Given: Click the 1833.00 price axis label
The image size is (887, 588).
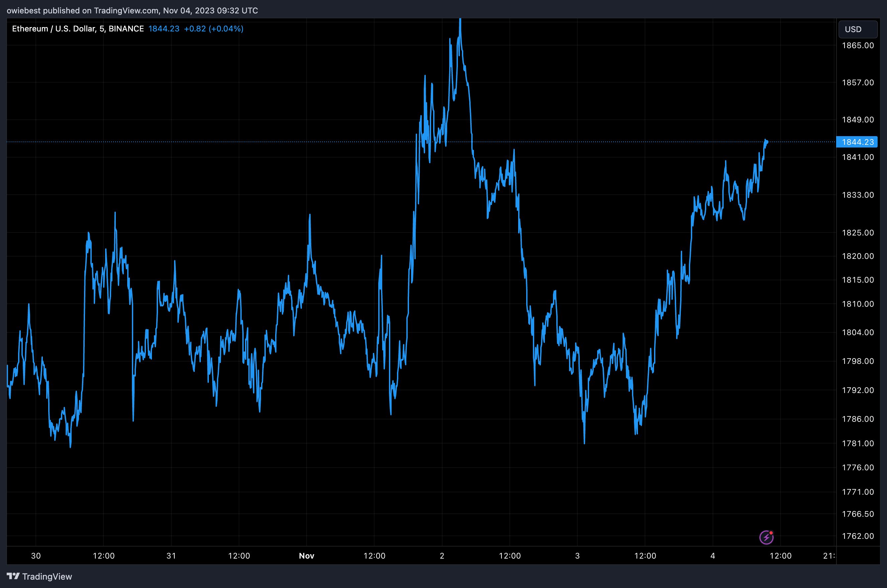Looking at the screenshot, I should click(858, 195).
